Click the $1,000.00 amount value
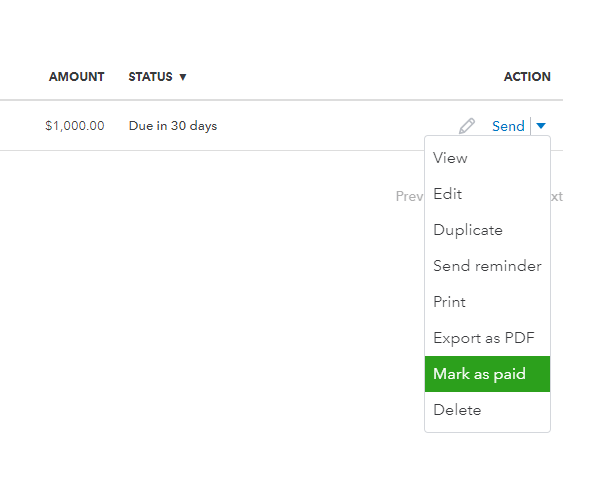This screenshot has width=603, height=494. click(75, 126)
